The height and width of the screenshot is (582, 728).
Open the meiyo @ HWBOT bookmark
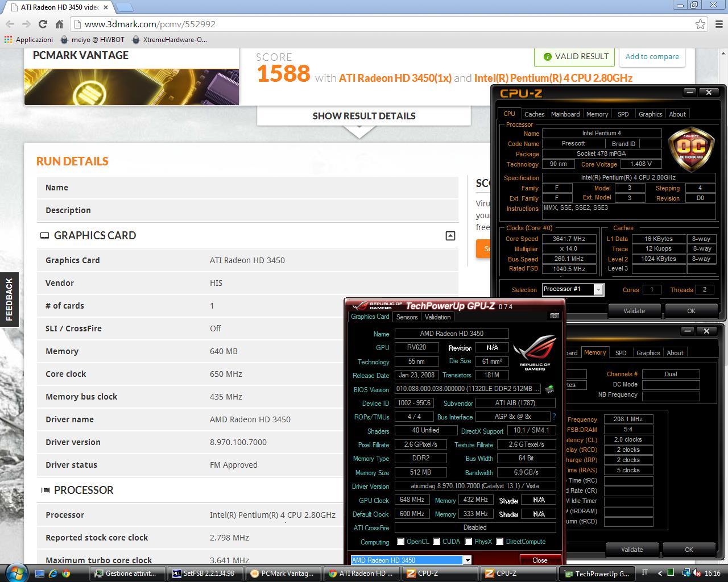[x=92, y=40]
